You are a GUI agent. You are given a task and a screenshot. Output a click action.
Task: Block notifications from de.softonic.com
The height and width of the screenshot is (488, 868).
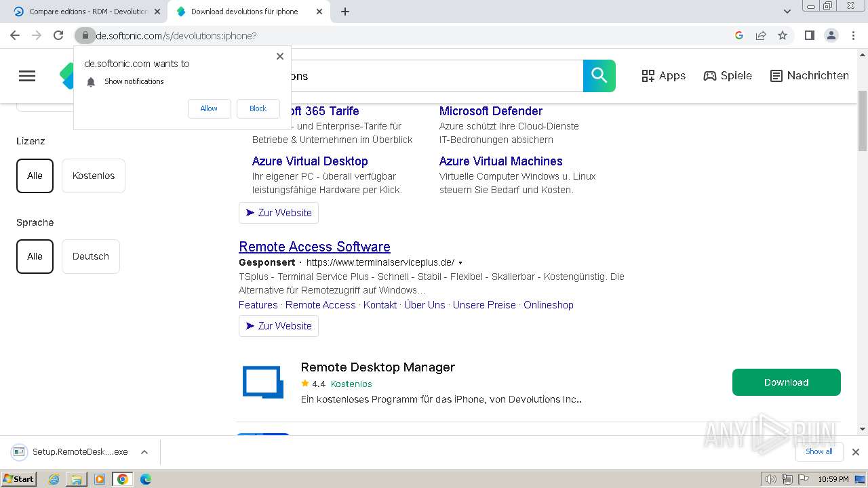(x=258, y=108)
